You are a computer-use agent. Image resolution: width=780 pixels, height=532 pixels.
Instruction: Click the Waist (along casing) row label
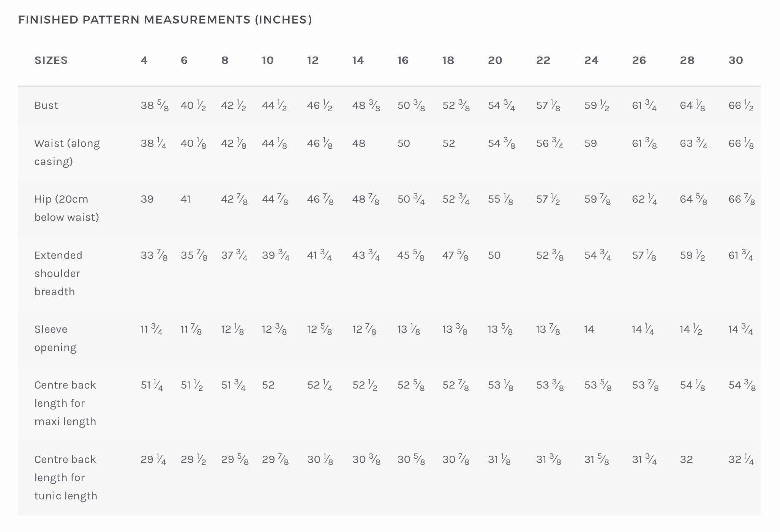tap(67, 152)
